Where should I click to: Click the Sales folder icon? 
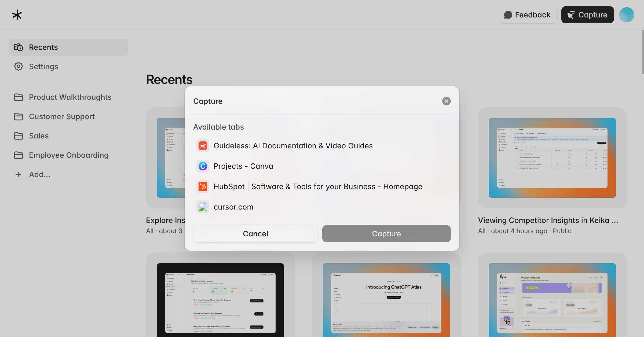tap(19, 136)
